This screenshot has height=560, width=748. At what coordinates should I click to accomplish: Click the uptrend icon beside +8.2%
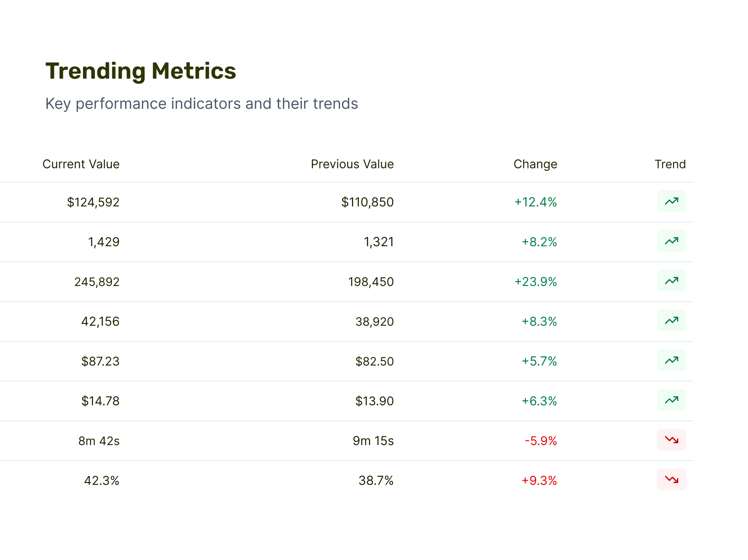tap(671, 241)
